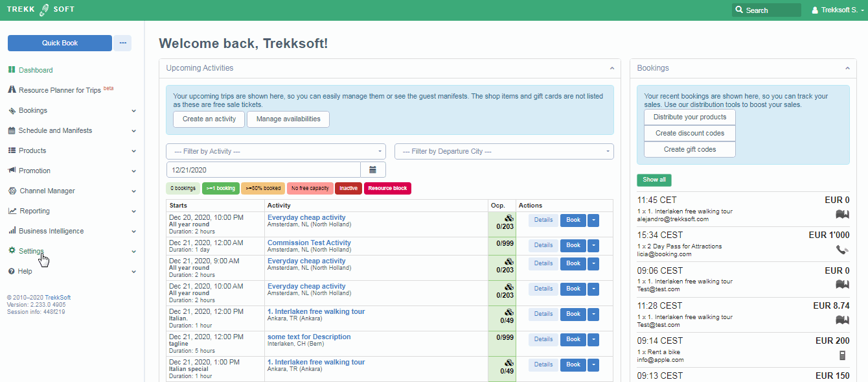Image resolution: width=868 pixels, height=382 pixels.
Task: Click Create an activity button
Action: (x=209, y=119)
